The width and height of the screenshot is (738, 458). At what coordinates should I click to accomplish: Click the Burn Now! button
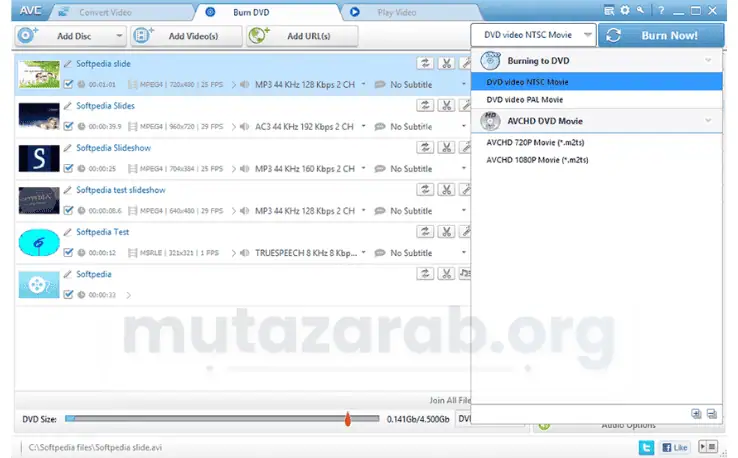coord(661,35)
